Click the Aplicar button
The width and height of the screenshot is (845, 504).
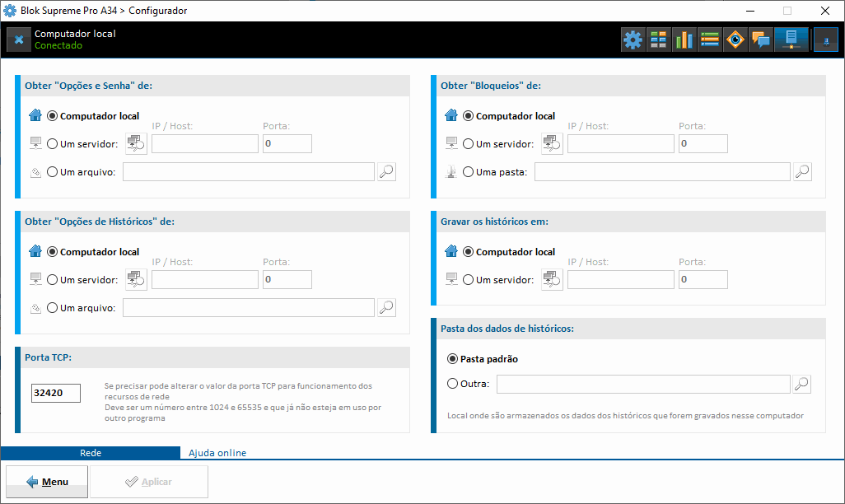149,482
